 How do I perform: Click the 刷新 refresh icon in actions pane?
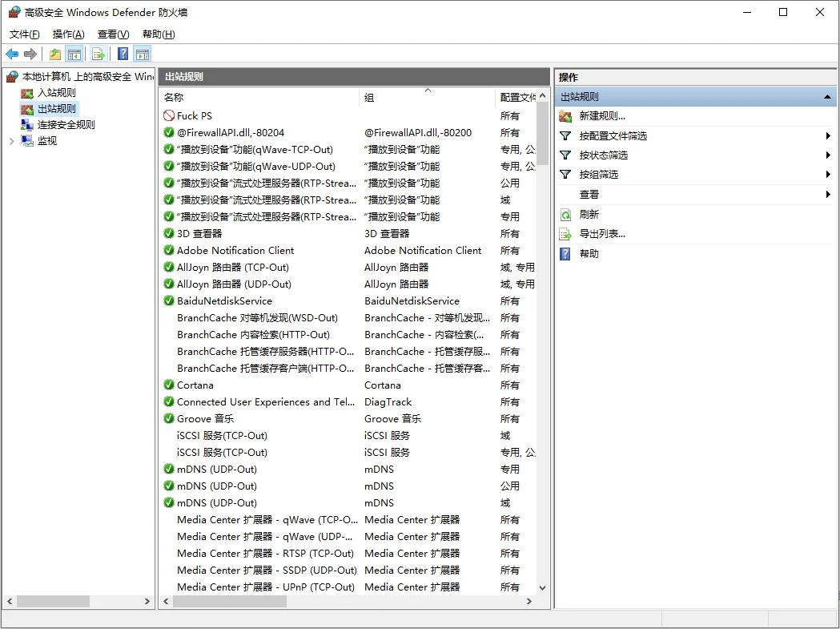click(x=565, y=215)
